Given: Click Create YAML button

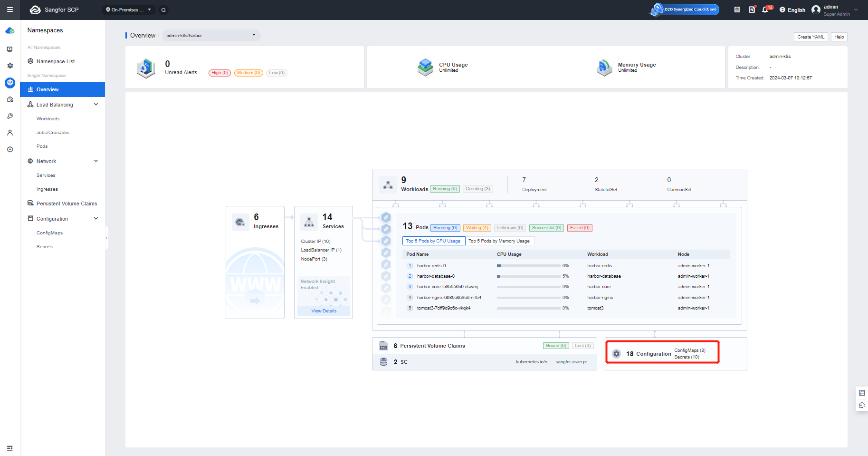Looking at the screenshot, I should pos(811,37).
